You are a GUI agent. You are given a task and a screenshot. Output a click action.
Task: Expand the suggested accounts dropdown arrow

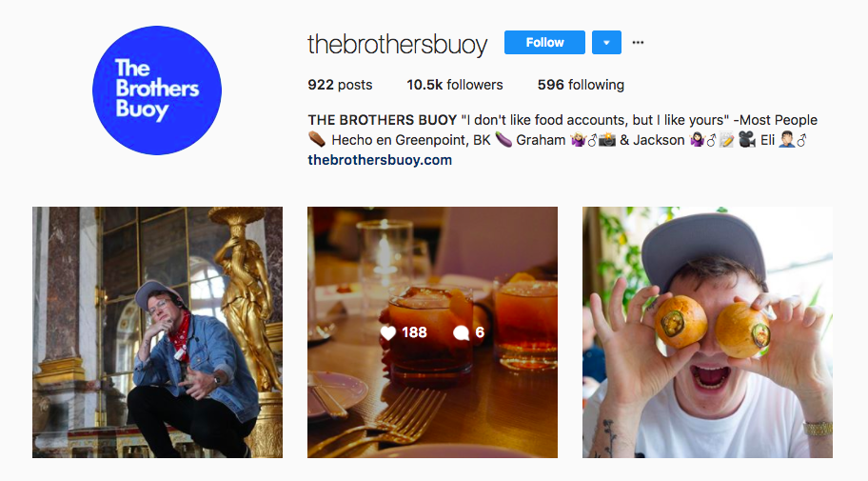pyautogui.click(x=606, y=43)
